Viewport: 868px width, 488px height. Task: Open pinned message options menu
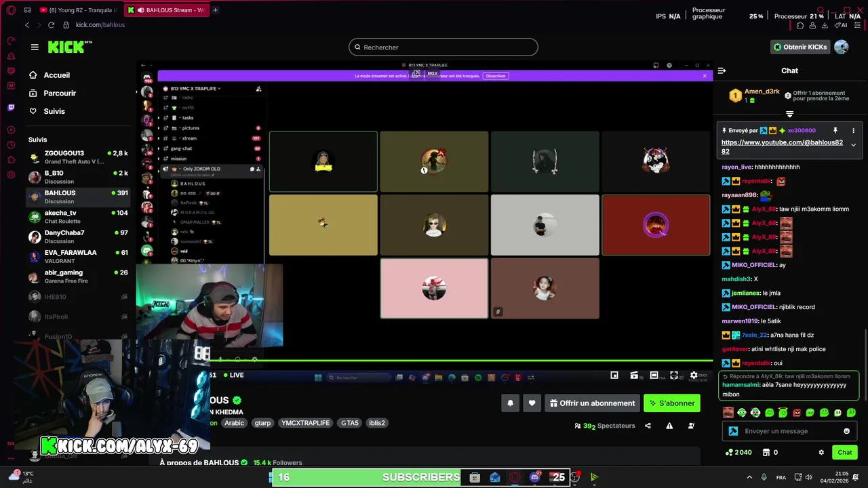click(853, 130)
